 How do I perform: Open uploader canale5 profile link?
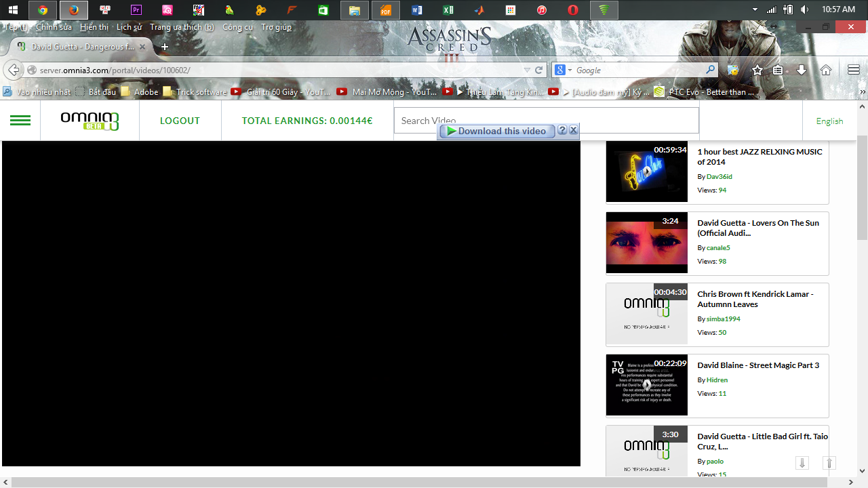(x=718, y=247)
